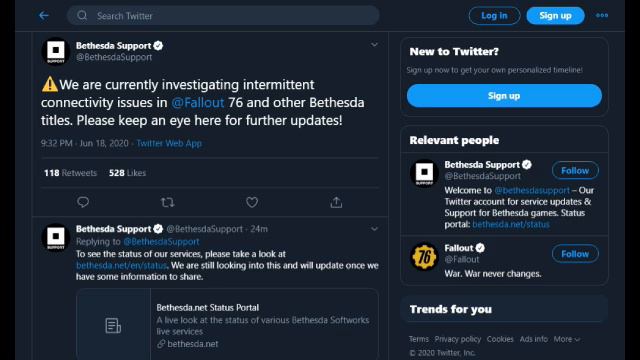640x360 pixels.
Task: Like the main tweet with the heart icon
Action: [252, 202]
